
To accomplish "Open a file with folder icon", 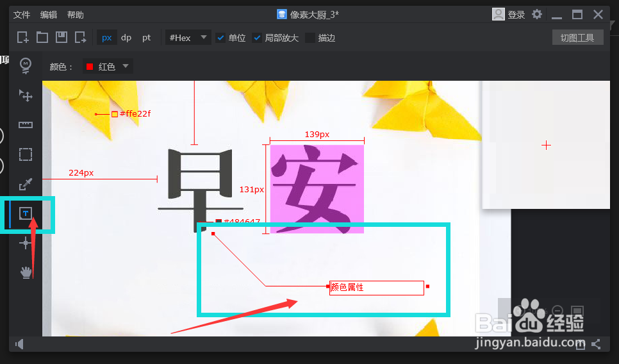I will coord(42,38).
